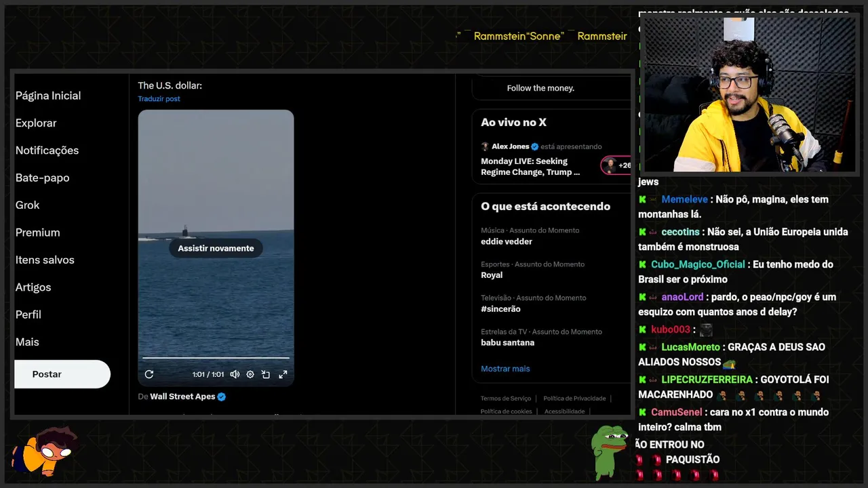Image resolution: width=868 pixels, height=488 pixels.
Task: Click chat username anaoLord
Action: click(x=682, y=297)
